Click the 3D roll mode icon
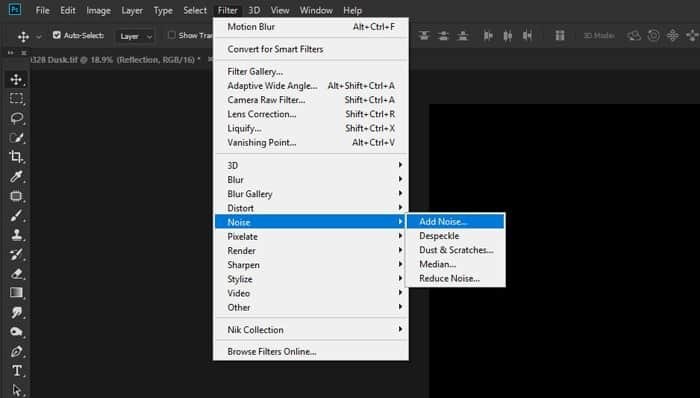Viewport: 700px width, 398px height. (x=654, y=36)
